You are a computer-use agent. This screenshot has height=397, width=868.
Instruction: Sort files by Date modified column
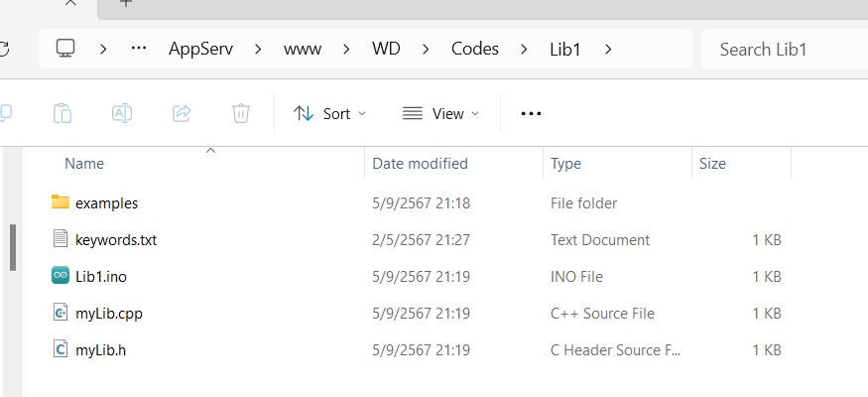pyautogui.click(x=420, y=164)
